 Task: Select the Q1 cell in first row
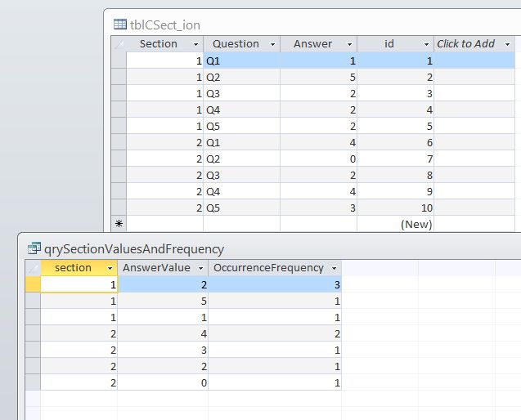coord(241,60)
